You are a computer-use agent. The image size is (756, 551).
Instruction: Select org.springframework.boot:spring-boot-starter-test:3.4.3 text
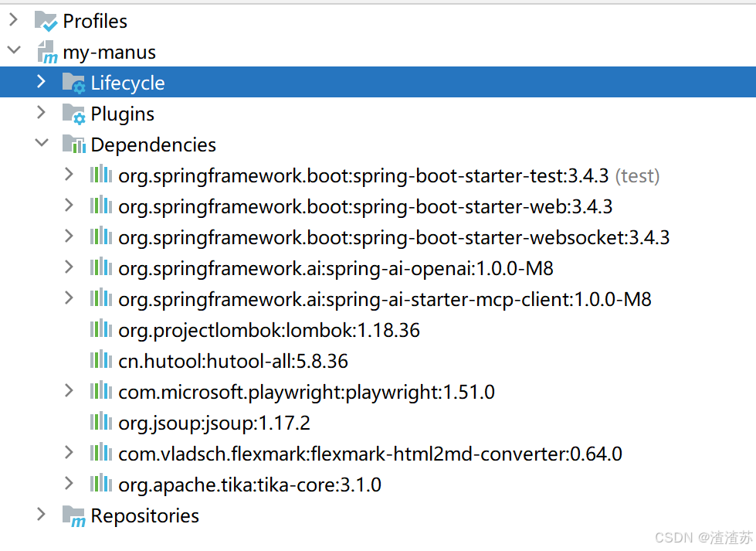pyautogui.click(x=364, y=176)
